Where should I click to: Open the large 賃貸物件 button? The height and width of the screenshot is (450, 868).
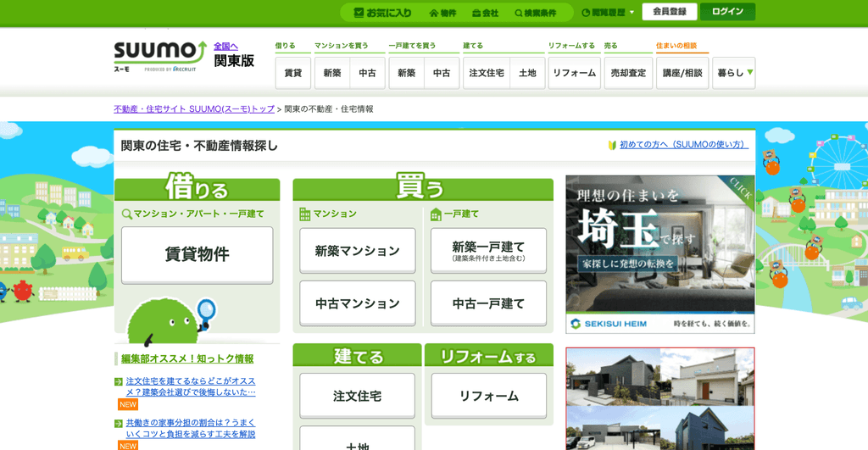point(197,254)
